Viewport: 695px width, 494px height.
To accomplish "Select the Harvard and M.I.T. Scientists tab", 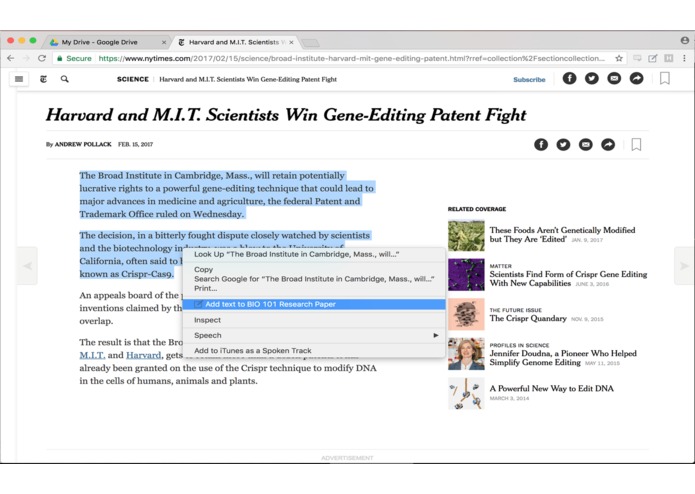I will [x=235, y=42].
